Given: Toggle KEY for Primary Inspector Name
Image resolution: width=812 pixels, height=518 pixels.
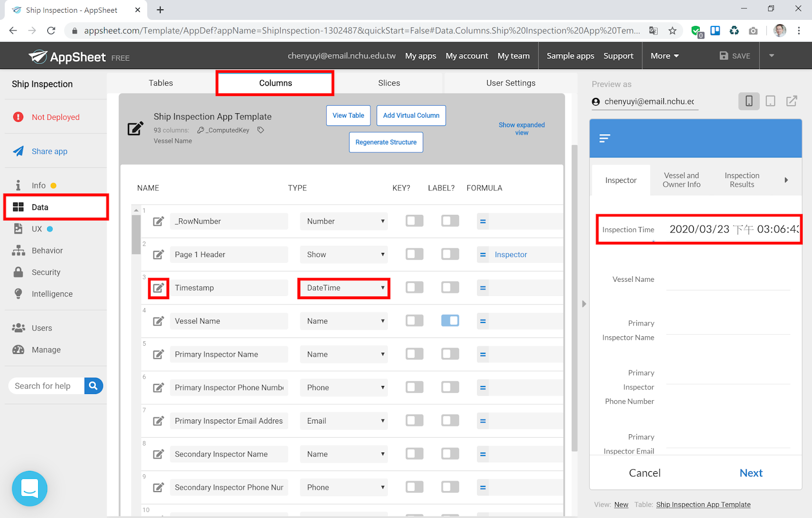Looking at the screenshot, I should pyautogui.click(x=415, y=354).
